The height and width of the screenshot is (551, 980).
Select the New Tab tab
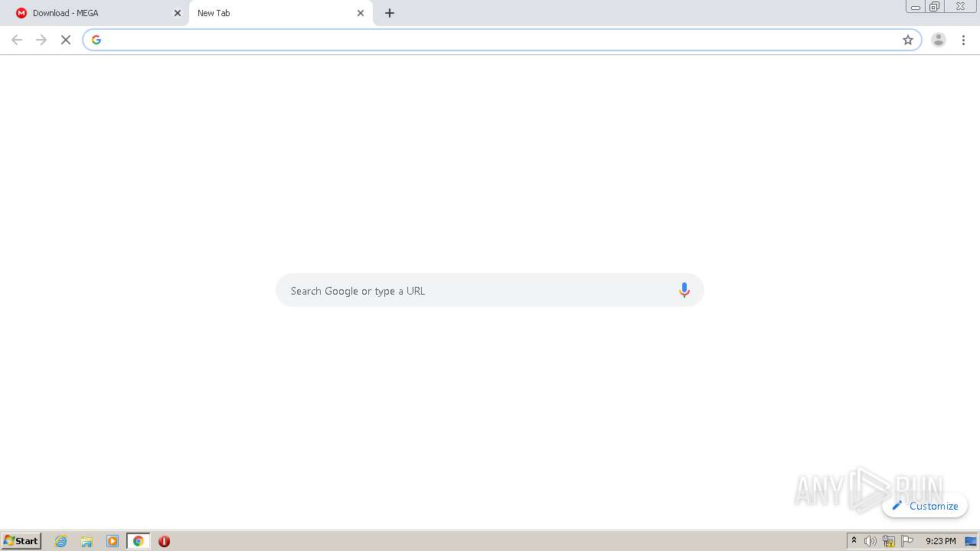tap(281, 13)
